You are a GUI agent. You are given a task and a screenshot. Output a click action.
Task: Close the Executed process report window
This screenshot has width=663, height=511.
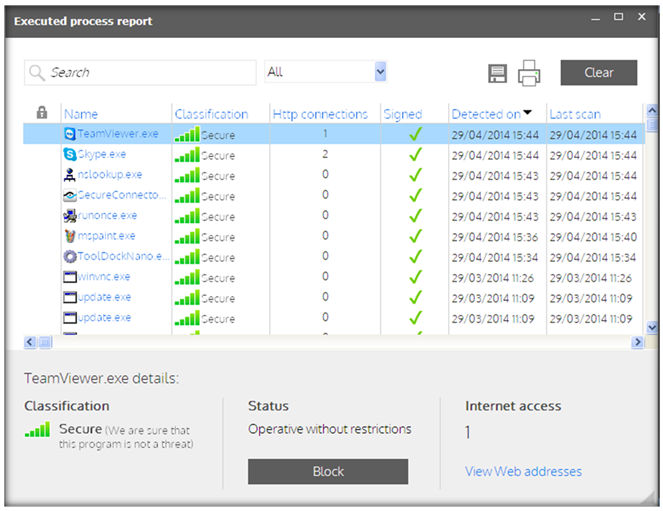(x=641, y=16)
